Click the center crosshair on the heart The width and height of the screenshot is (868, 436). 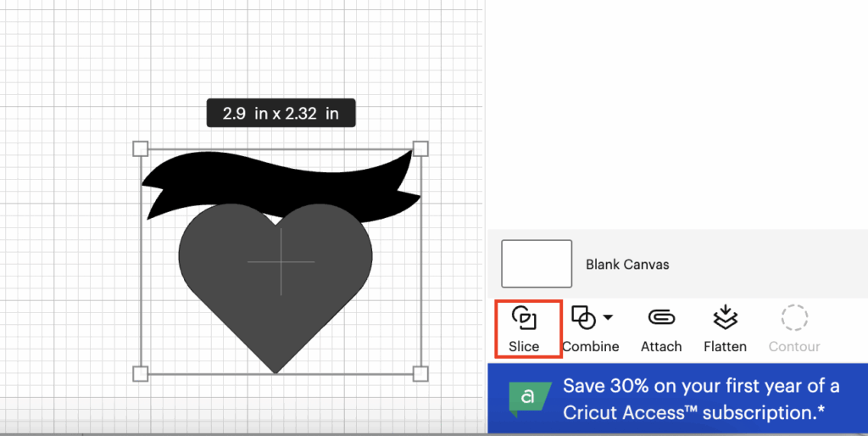point(281,262)
